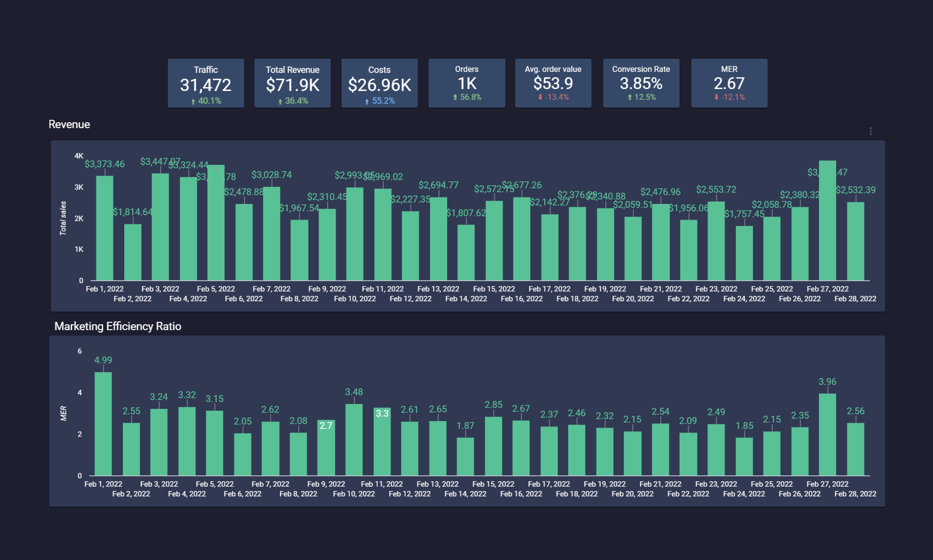The width and height of the screenshot is (933, 560).
Task: Click the Feb 7 revenue bar $3,028.74
Action: (272, 234)
